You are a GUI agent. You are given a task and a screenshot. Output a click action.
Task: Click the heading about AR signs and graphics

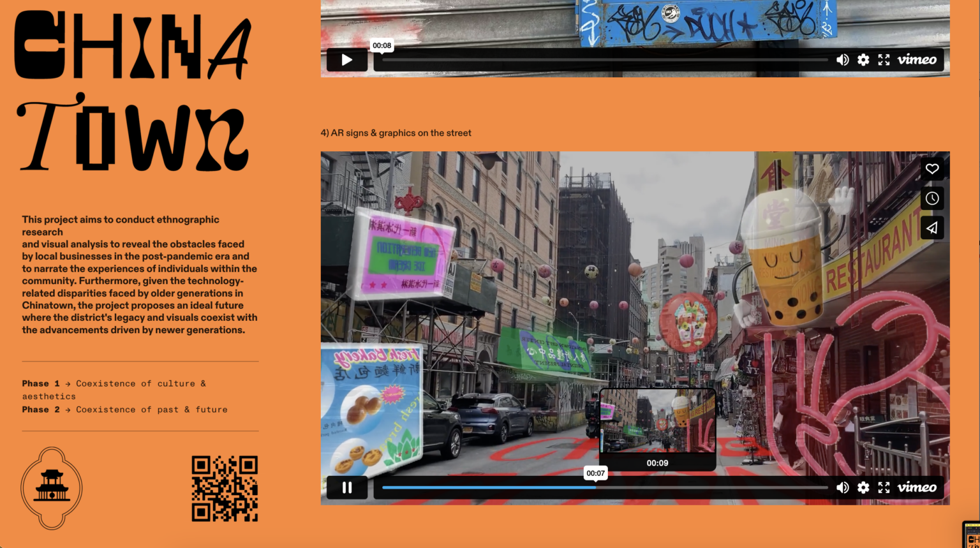pos(395,133)
